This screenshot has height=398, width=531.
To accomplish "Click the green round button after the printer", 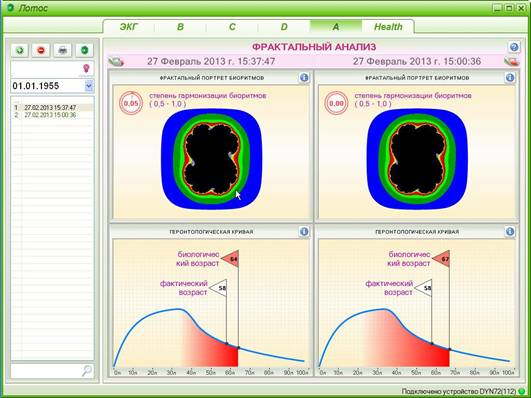I will point(84,50).
